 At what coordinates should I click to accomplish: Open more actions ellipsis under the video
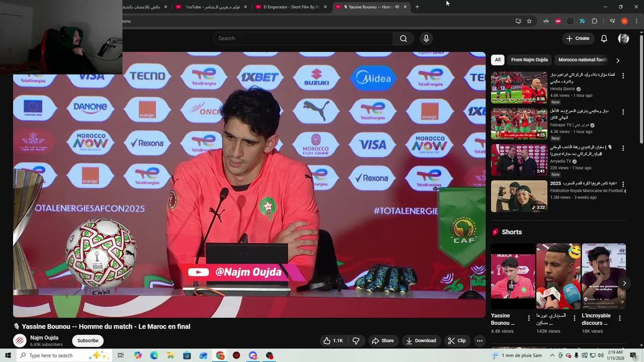point(479,340)
